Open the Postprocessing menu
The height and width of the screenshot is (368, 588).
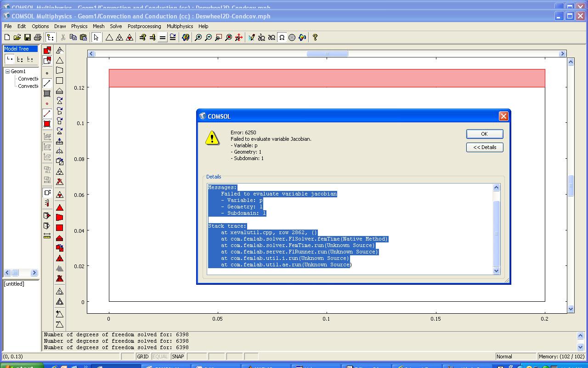pyautogui.click(x=144, y=26)
